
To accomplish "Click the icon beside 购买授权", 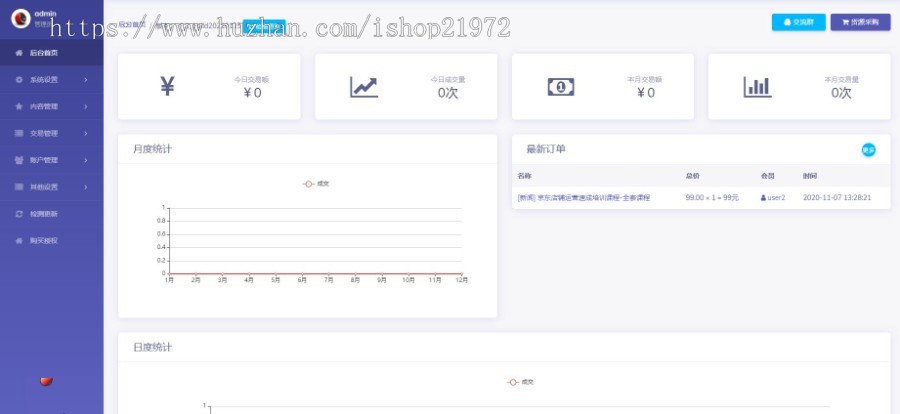I will click(19, 241).
